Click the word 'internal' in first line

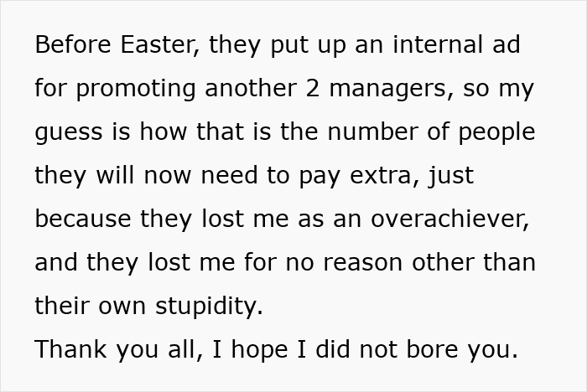(438, 44)
